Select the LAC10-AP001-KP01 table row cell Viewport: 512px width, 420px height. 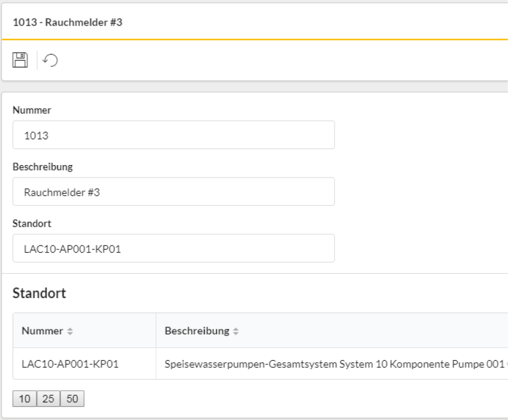pos(70,364)
